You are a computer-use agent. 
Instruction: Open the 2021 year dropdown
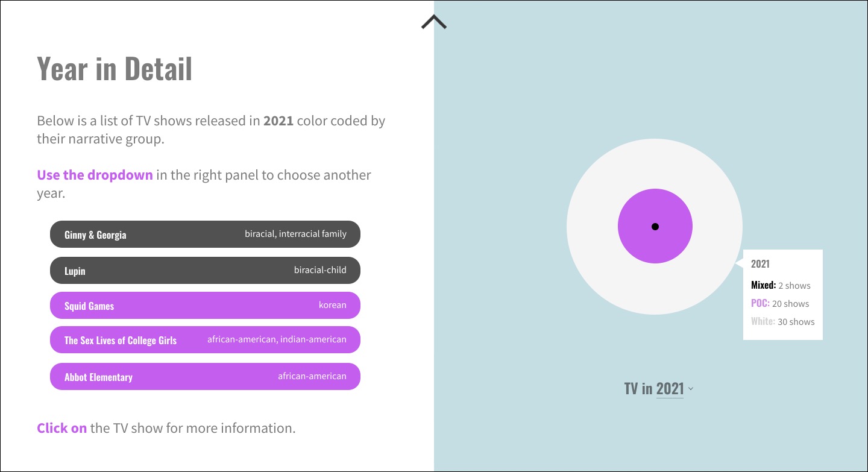(670, 389)
